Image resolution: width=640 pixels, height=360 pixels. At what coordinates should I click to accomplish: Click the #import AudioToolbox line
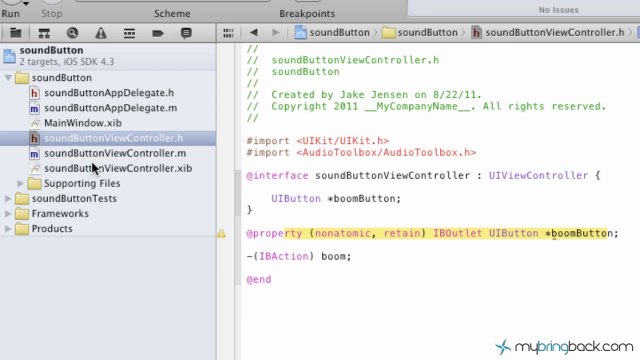tap(361, 153)
